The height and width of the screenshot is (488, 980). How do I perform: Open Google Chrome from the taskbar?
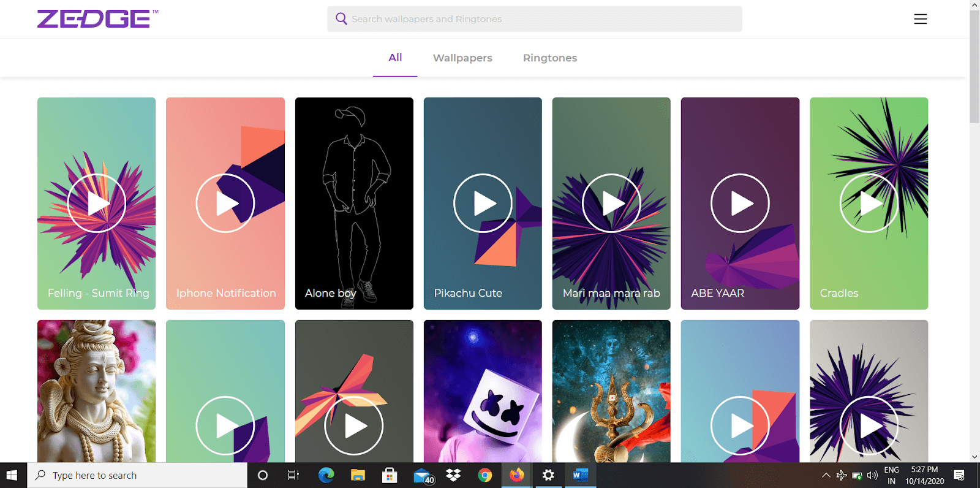485,475
